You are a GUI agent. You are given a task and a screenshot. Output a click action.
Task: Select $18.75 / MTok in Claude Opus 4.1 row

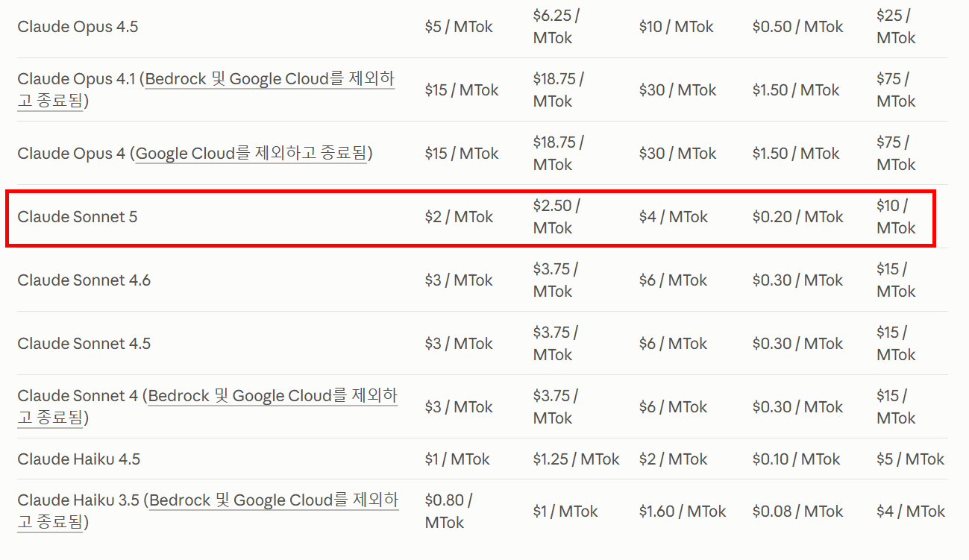tap(558, 90)
